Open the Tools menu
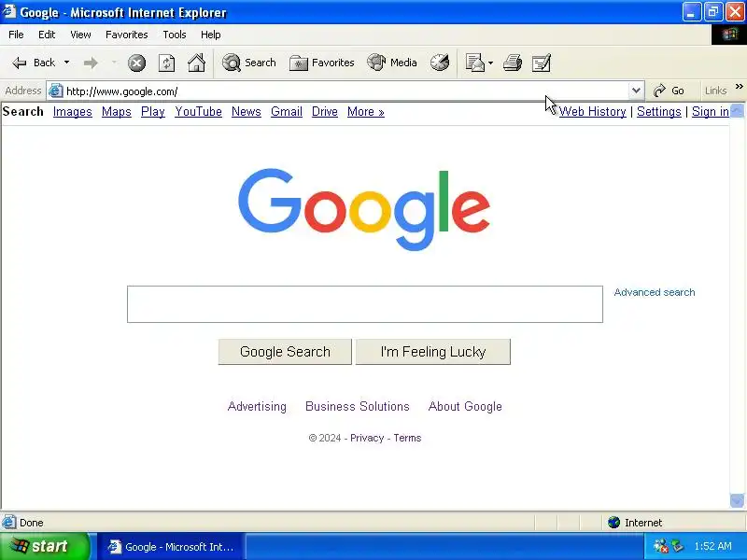747x560 pixels. click(x=175, y=35)
